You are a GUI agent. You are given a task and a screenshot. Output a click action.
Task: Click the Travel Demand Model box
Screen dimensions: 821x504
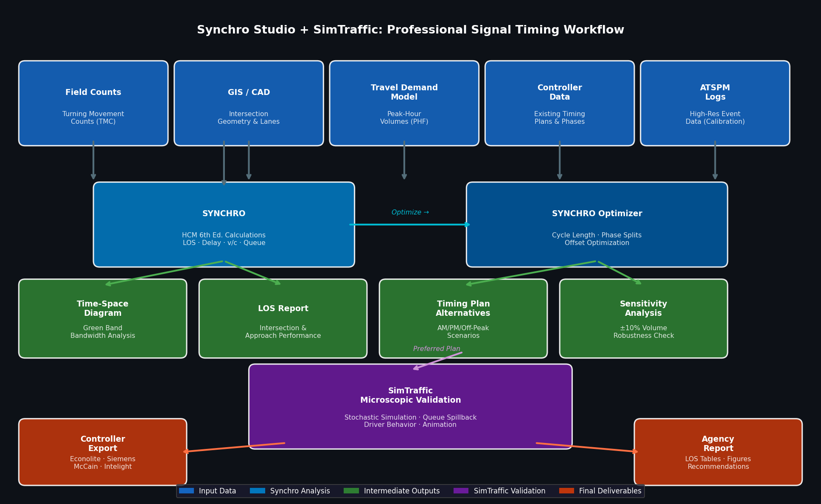(404, 103)
